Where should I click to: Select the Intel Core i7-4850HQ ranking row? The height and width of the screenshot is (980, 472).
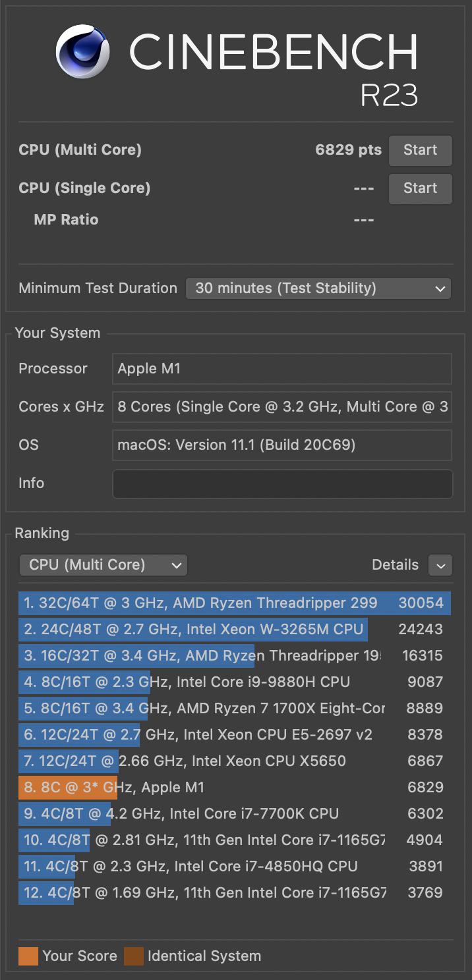point(234,867)
